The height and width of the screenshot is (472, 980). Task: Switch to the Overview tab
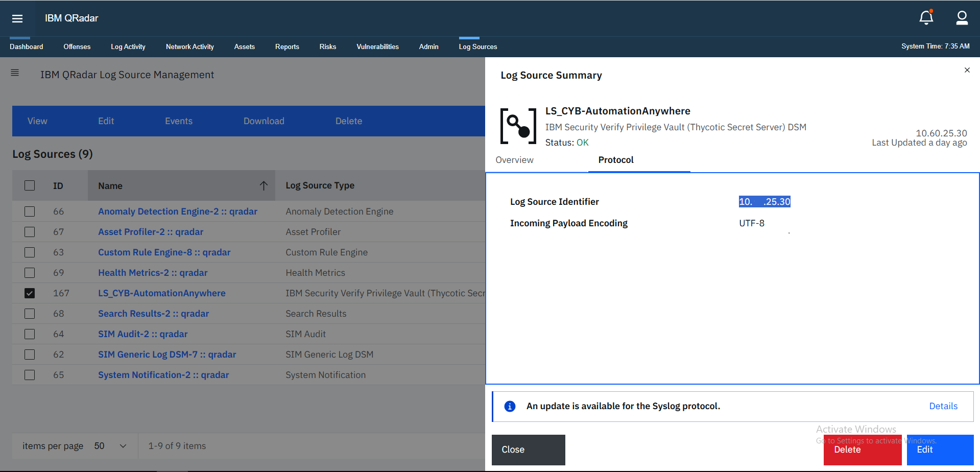tap(514, 160)
